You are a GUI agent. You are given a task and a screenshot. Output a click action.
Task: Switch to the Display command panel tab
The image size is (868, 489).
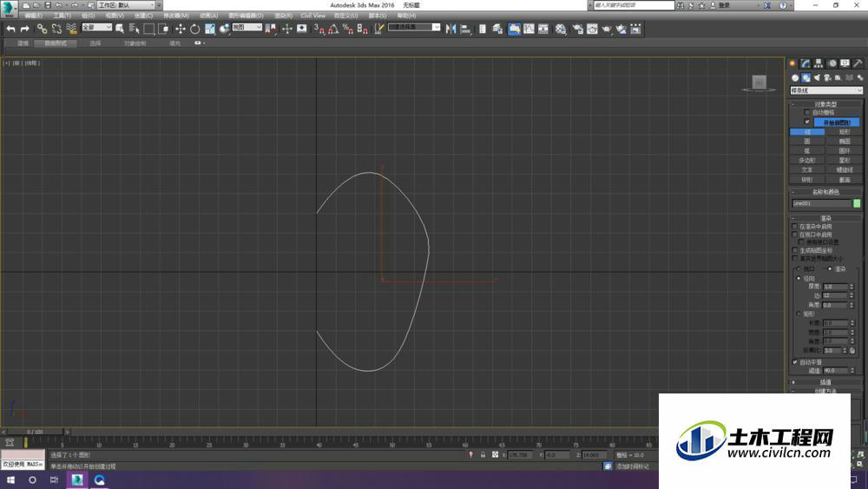(x=845, y=63)
